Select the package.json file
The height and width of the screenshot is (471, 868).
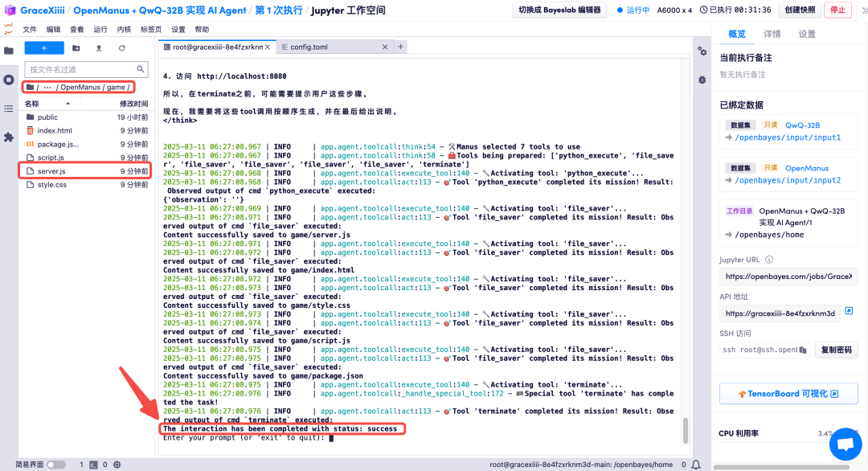tap(87, 144)
